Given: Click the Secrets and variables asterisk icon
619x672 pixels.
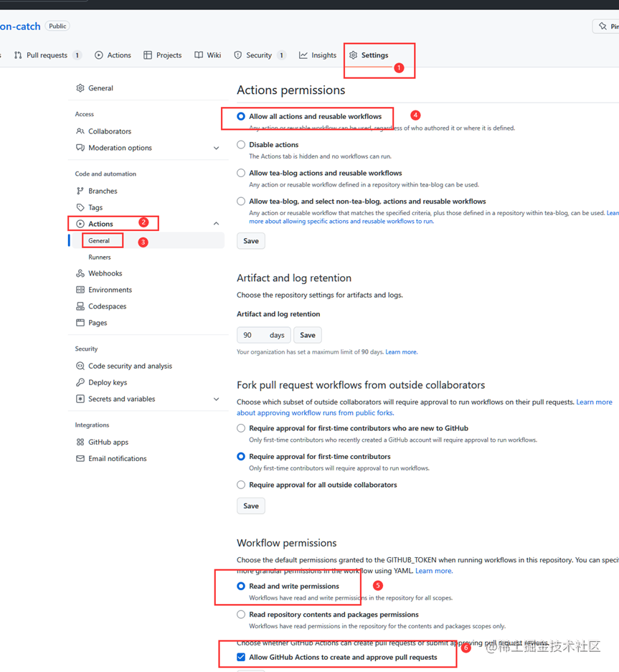Looking at the screenshot, I should coord(80,399).
